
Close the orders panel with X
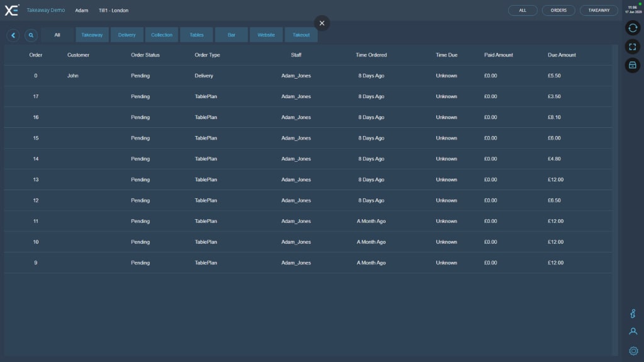tap(322, 23)
